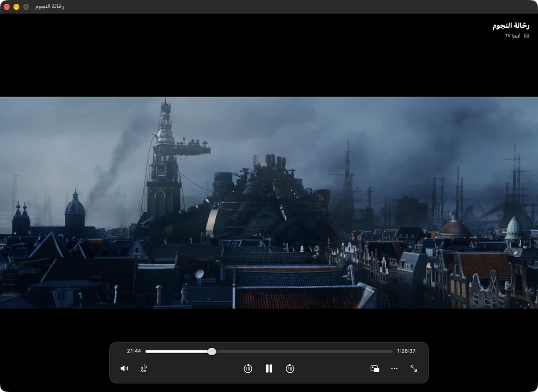
Task: Seek to a later point on the progress track
Action: (304, 351)
